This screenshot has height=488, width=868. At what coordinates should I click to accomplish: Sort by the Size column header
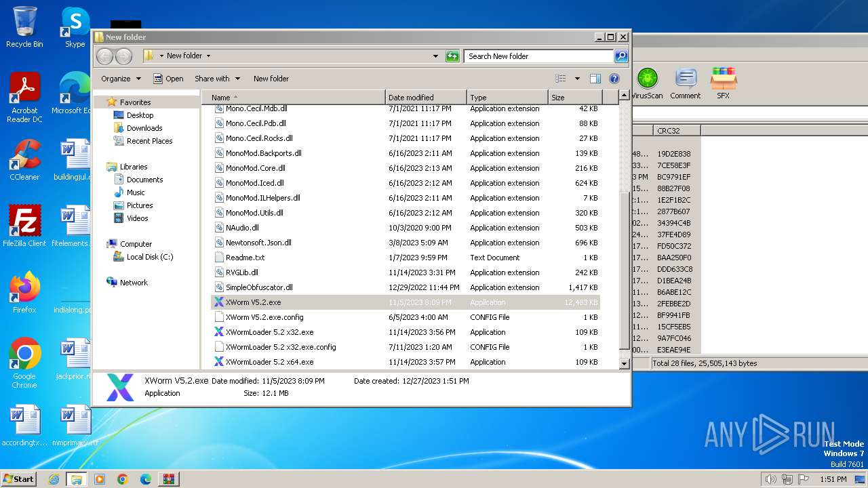tap(575, 98)
